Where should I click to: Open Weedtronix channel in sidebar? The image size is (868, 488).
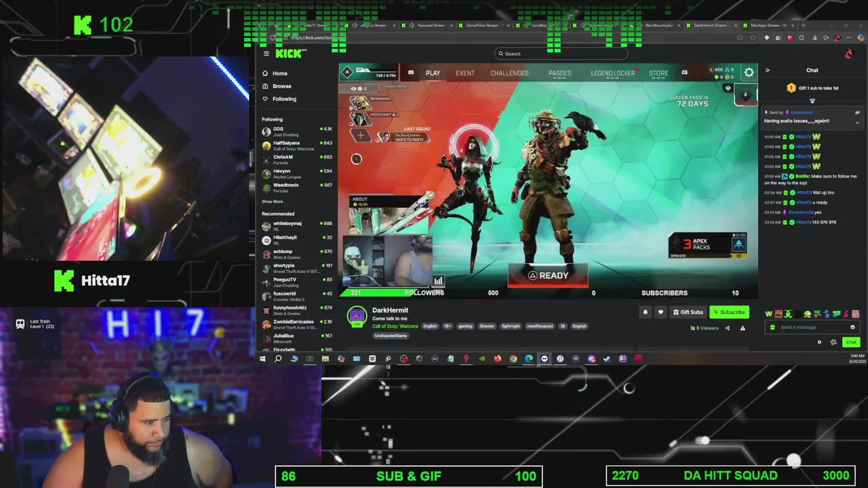pyautogui.click(x=297, y=188)
